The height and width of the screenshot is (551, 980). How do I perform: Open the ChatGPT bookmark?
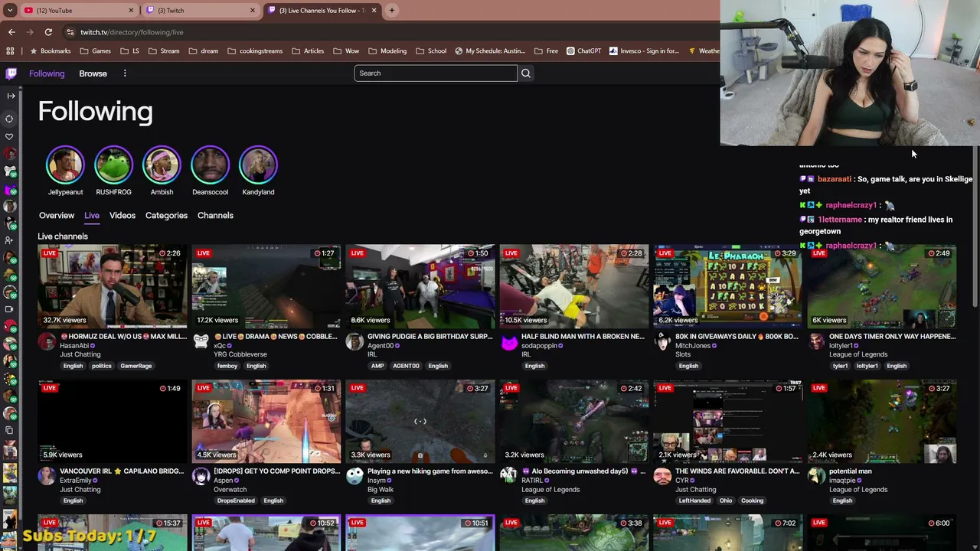tap(584, 51)
